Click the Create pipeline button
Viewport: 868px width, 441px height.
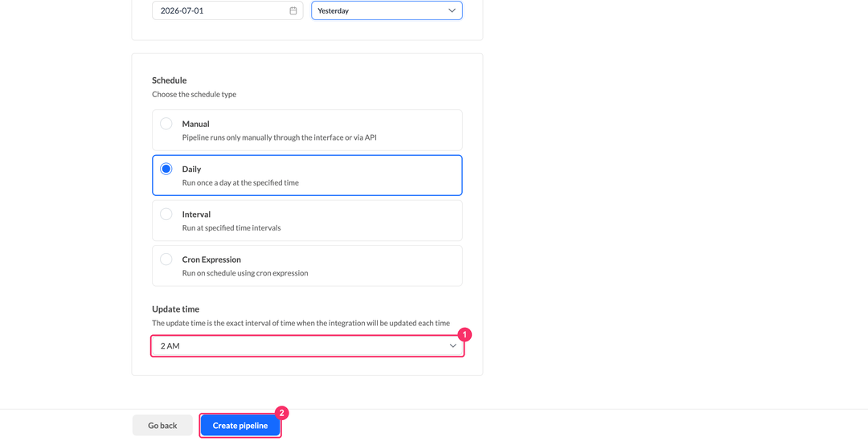(240, 426)
